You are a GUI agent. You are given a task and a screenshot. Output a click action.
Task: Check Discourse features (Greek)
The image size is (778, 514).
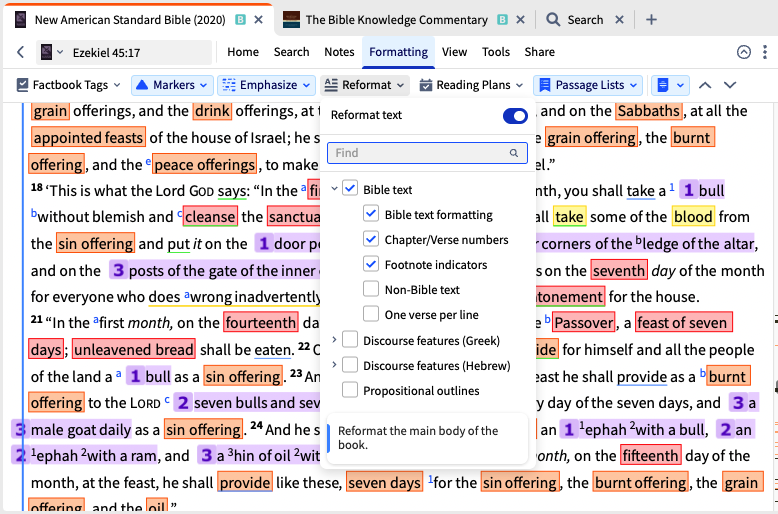[x=350, y=339]
